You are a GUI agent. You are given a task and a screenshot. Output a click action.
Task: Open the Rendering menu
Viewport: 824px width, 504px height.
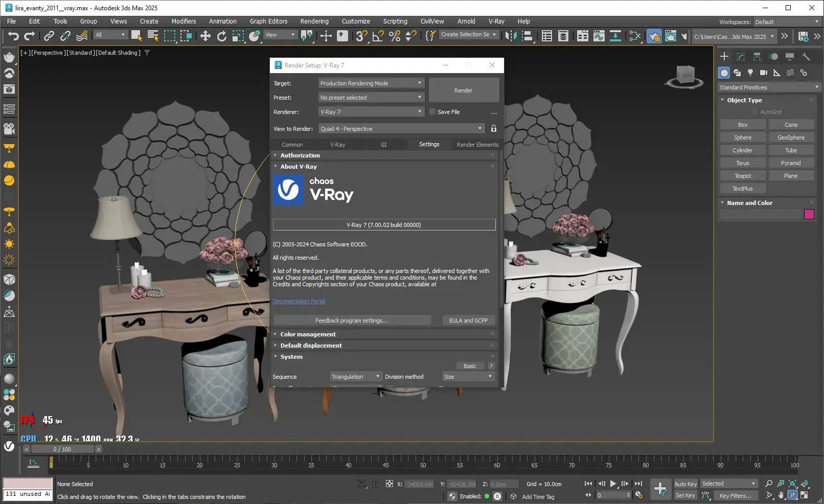click(314, 21)
